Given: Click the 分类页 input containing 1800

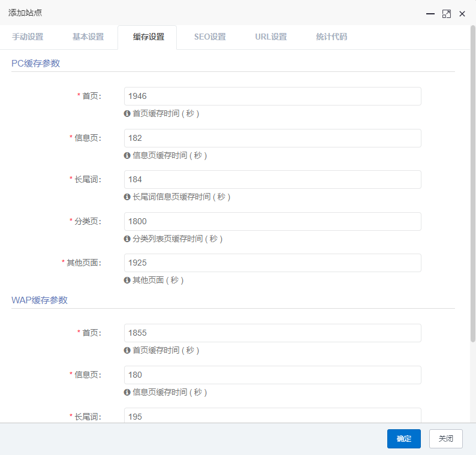Looking at the screenshot, I should [272, 221].
